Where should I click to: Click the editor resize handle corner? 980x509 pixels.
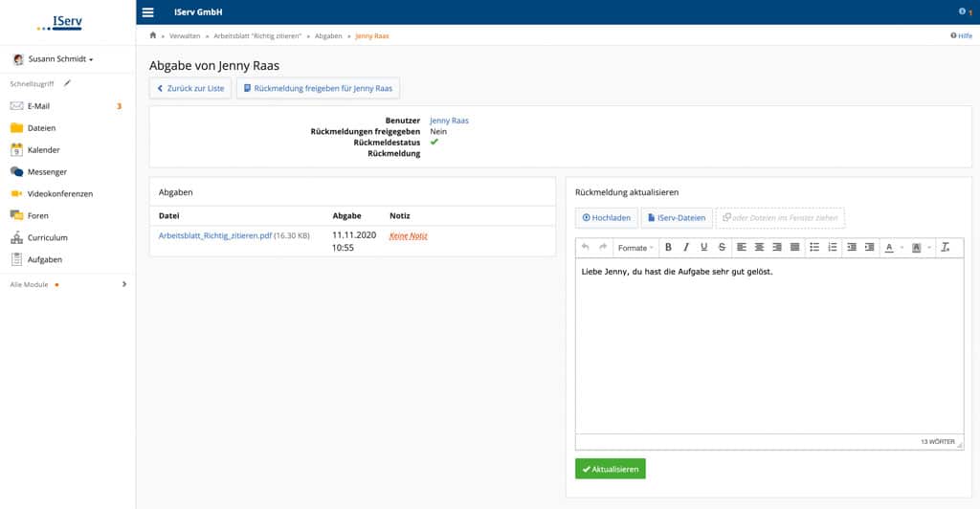point(959,445)
